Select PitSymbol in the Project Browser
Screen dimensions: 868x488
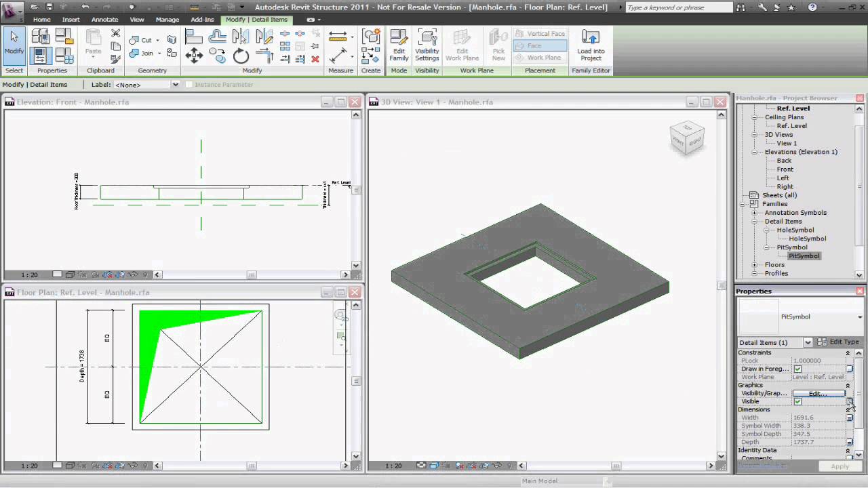coord(804,256)
